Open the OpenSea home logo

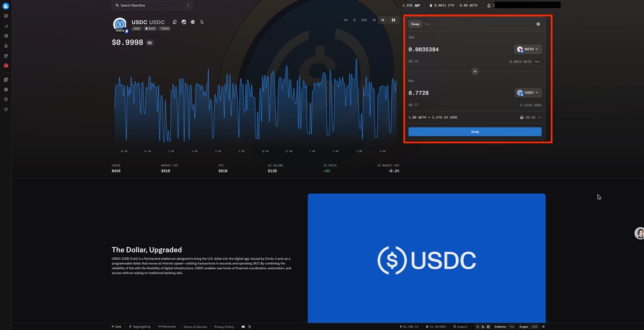point(6,6)
